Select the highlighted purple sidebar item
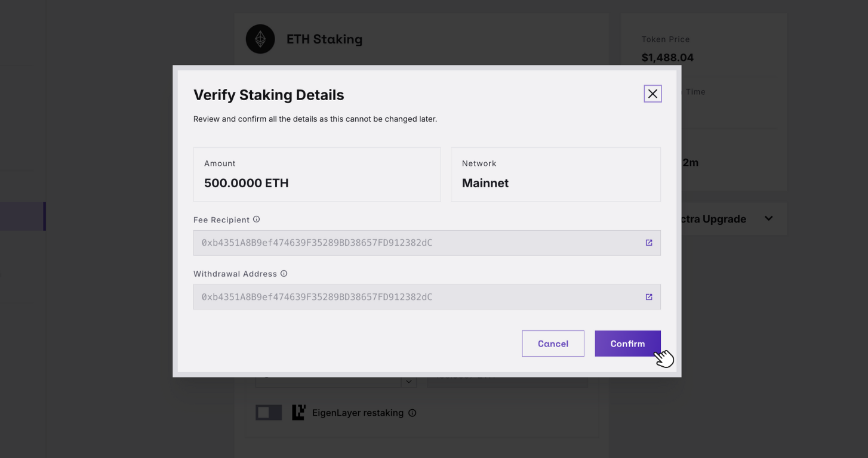868x458 pixels. pos(23,216)
